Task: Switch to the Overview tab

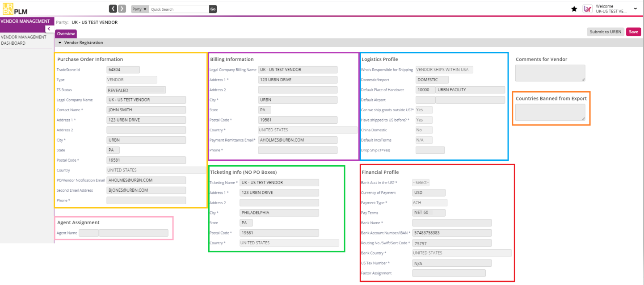Action: pos(65,34)
